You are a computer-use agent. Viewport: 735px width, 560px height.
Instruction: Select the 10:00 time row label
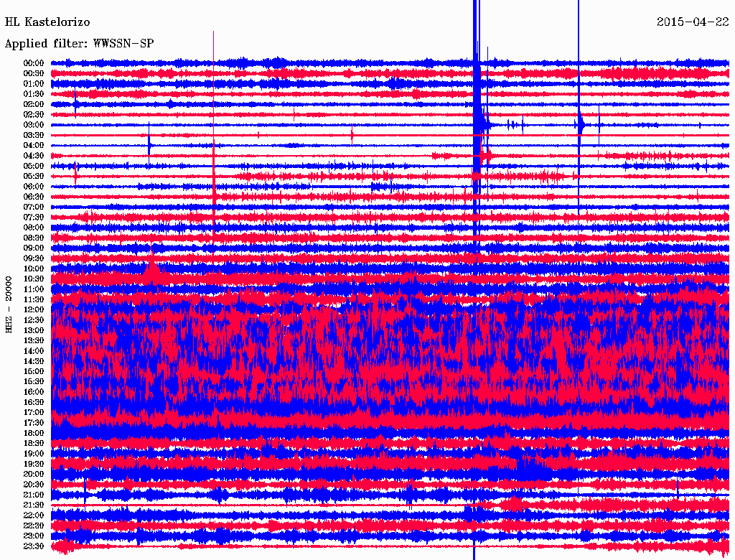(x=34, y=269)
